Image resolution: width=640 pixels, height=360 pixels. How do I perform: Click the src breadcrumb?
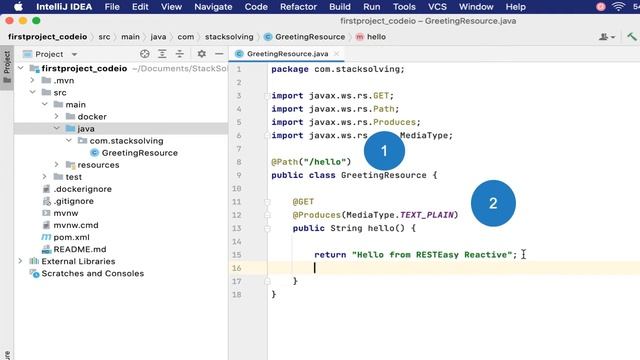(x=104, y=37)
